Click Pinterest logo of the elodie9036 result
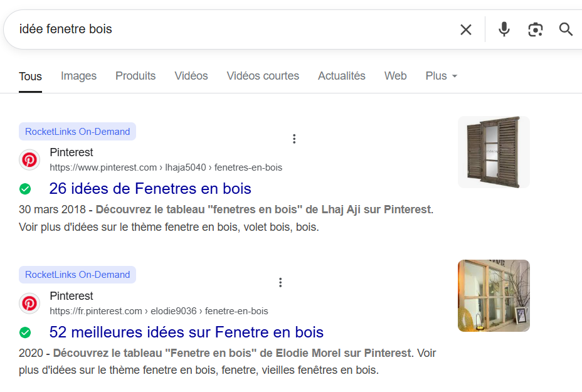Image resolution: width=582 pixels, height=392 pixels. pos(29,304)
